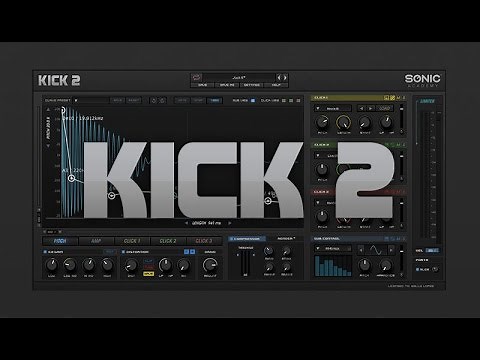Open the Click 1 sample dropdown

[x=332, y=108]
